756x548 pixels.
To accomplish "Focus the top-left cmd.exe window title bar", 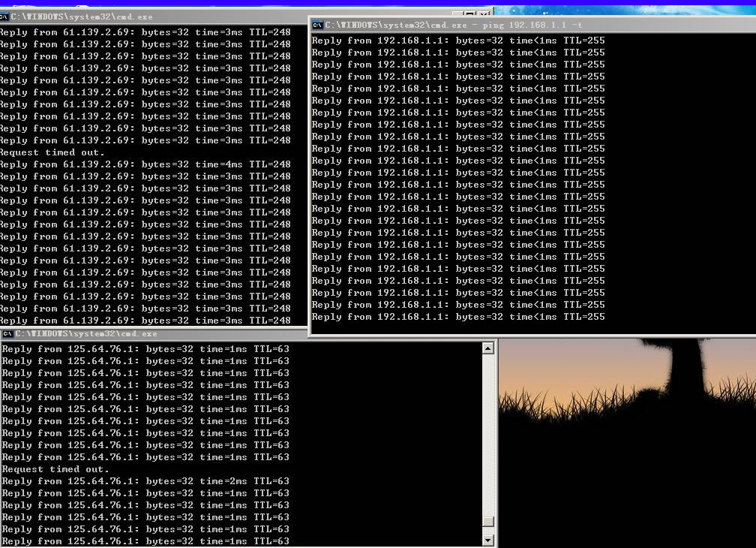I will [225, 16].
